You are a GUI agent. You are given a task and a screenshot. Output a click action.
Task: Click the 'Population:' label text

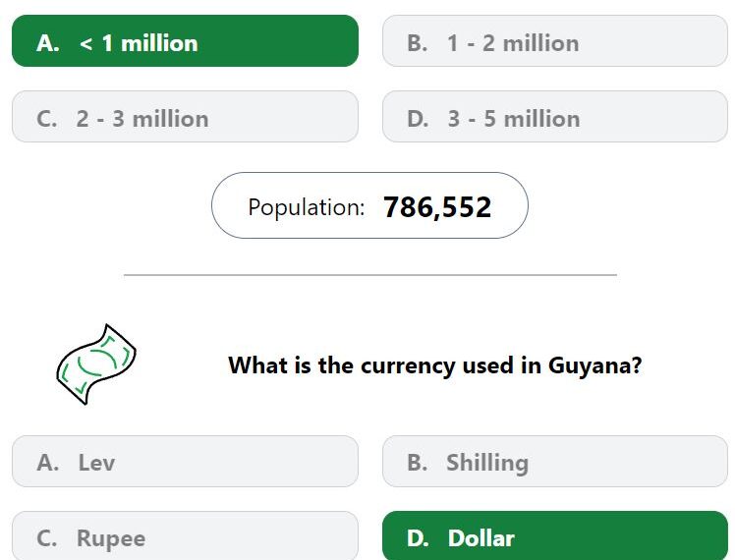[x=307, y=207]
